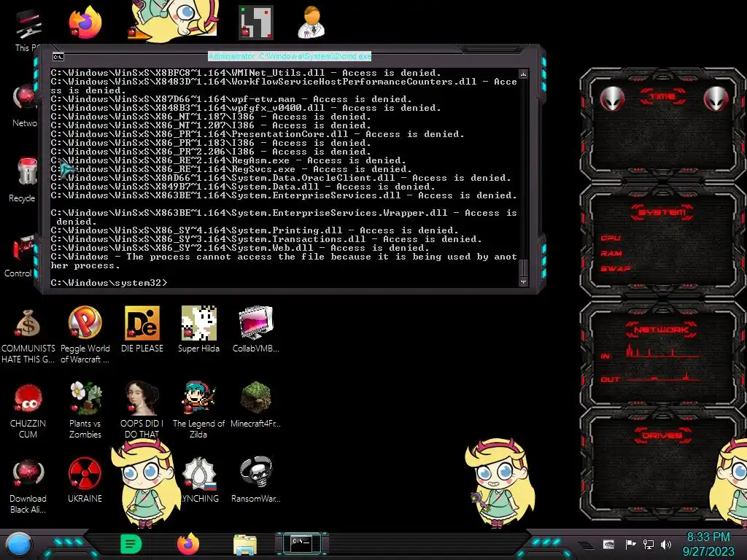Open the Action Center flag tray icon
Image resolution: width=747 pixels, height=560 pixels.
point(631,544)
